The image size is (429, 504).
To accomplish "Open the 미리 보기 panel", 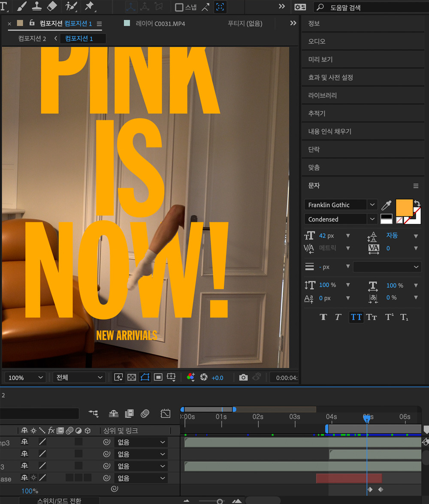I will pyautogui.click(x=320, y=59).
